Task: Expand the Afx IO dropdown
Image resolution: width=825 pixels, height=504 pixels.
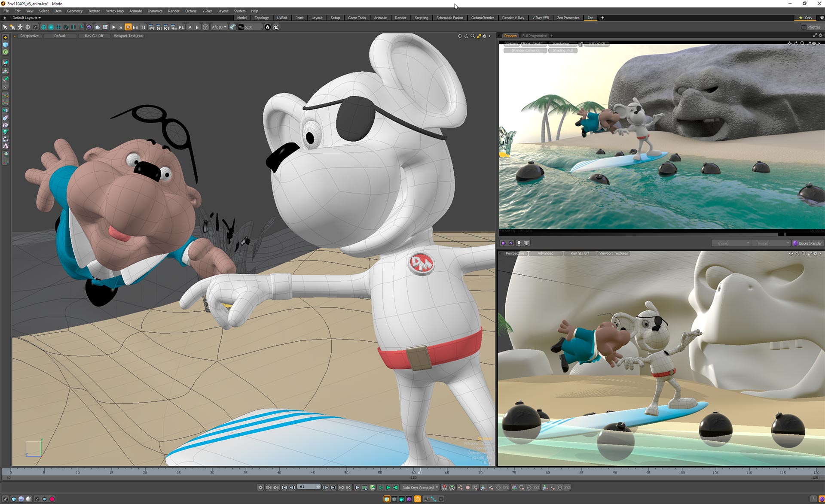Action: pos(219,27)
